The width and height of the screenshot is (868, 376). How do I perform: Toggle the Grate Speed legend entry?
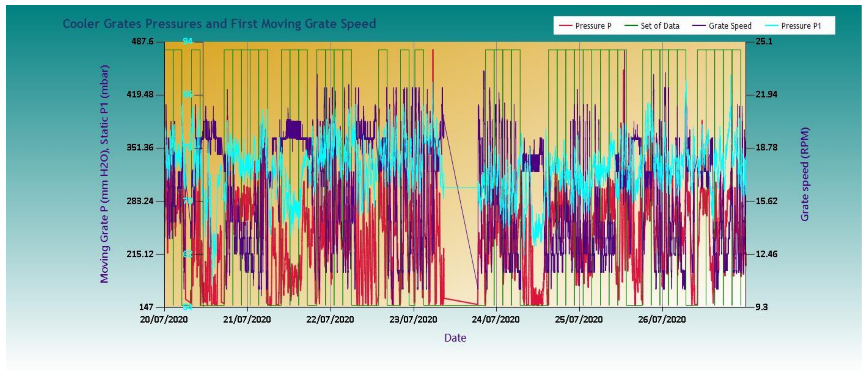(730, 26)
